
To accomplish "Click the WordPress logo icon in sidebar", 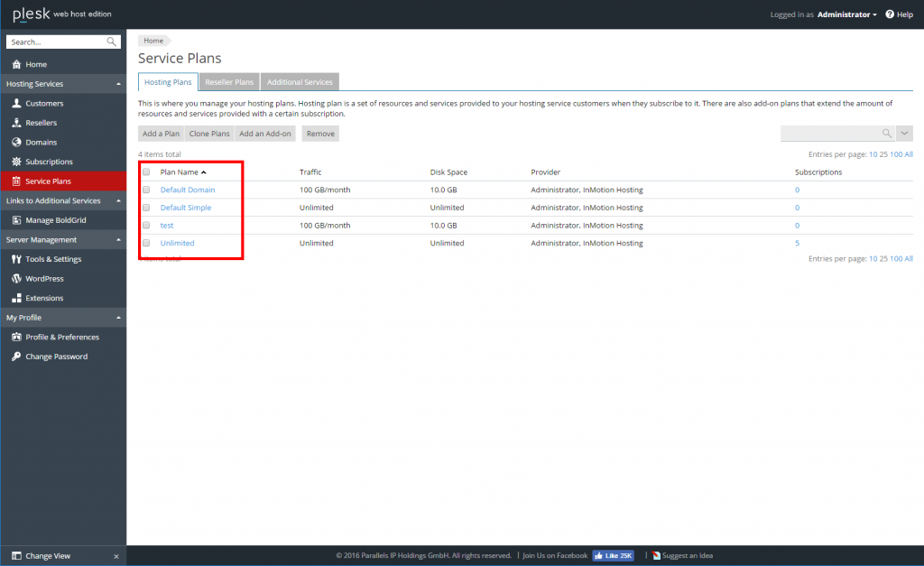I will pos(16,278).
